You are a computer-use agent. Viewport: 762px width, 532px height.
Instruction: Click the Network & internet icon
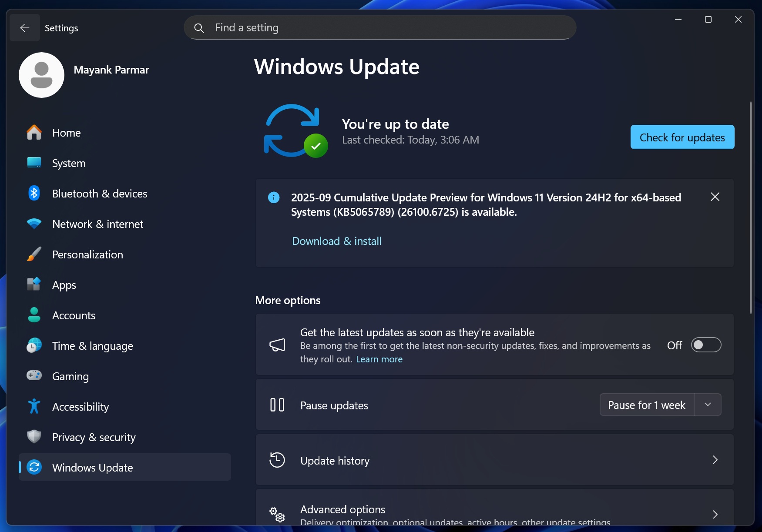(34, 224)
